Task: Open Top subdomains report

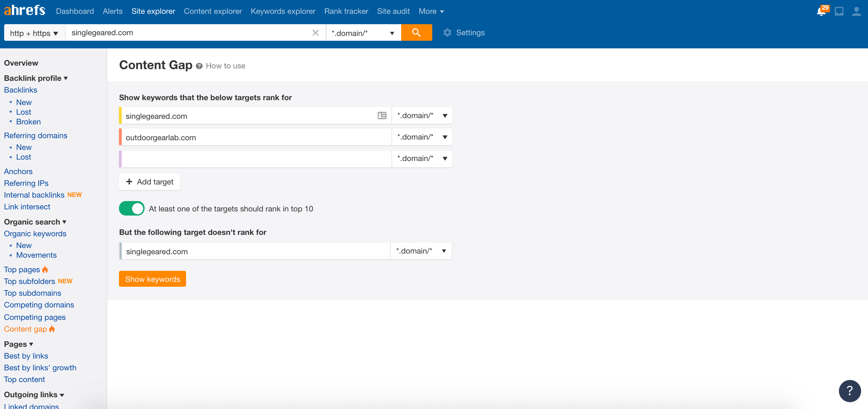Action: (33, 293)
